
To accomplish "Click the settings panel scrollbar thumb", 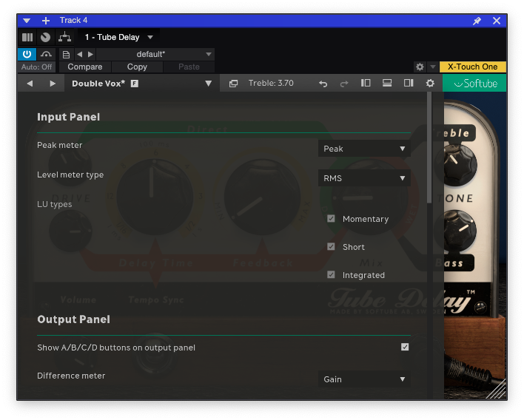I will pos(429,148).
